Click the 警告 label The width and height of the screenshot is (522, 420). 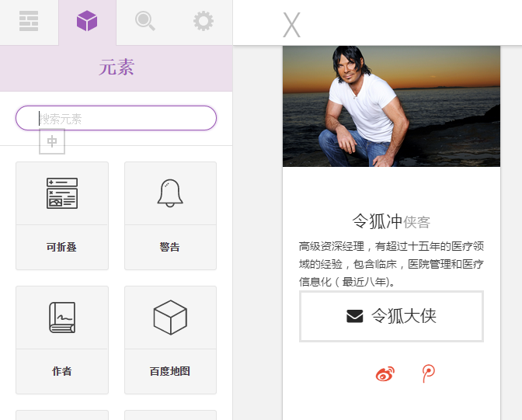point(170,247)
